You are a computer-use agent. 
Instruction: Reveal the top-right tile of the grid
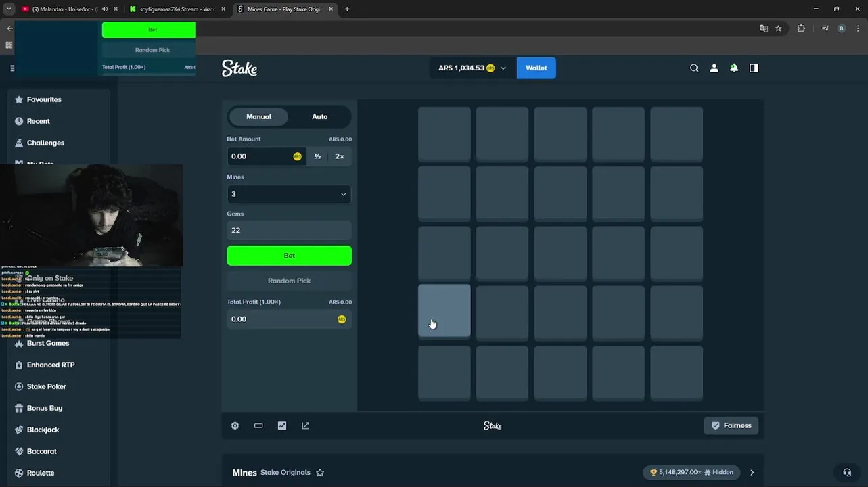click(677, 134)
